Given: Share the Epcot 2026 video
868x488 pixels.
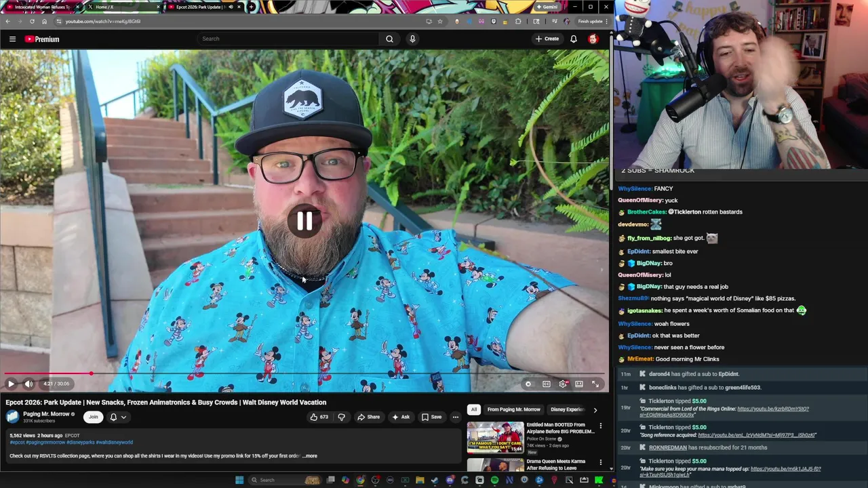Looking at the screenshot, I should (368, 417).
